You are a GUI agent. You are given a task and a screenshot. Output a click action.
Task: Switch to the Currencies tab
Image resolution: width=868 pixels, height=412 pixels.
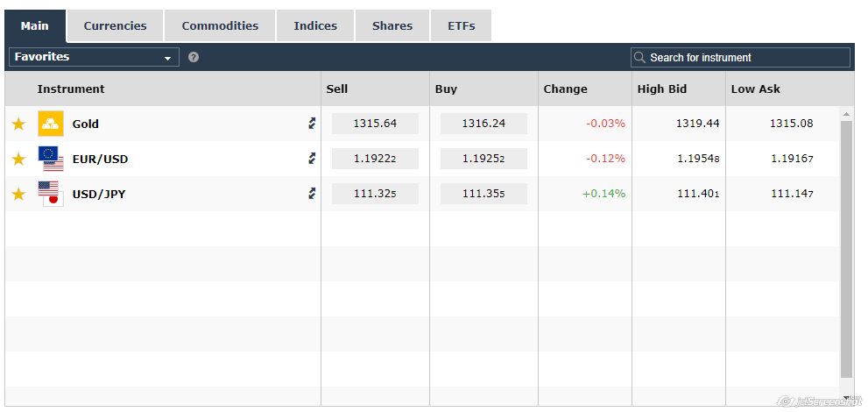pos(115,26)
